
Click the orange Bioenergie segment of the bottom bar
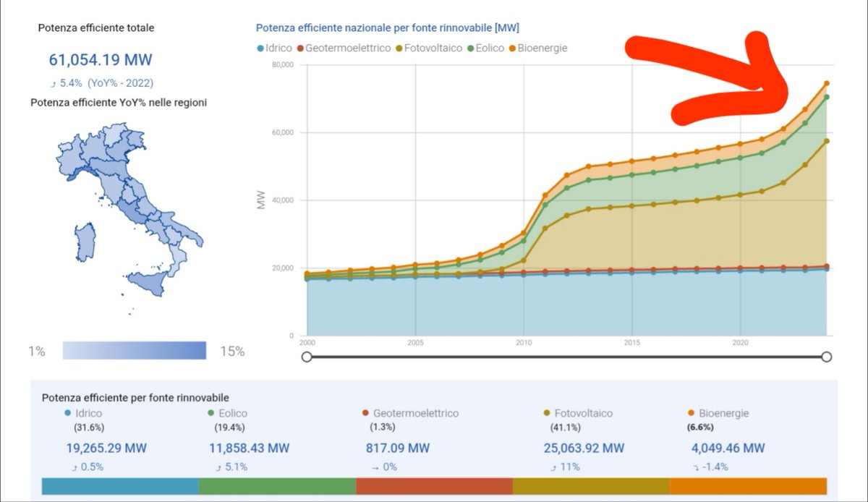[748, 486]
